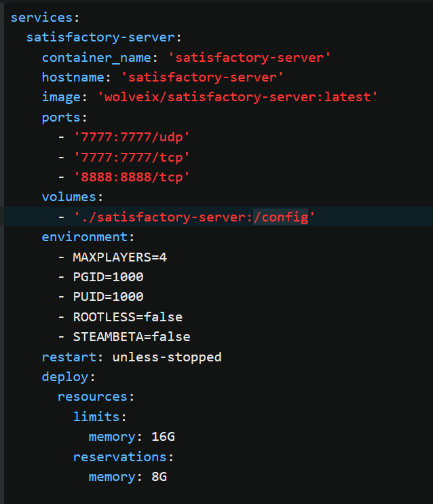This screenshot has width=433, height=504.
Task: Click the 'unless-stopped' value
Action: click(x=167, y=357)
